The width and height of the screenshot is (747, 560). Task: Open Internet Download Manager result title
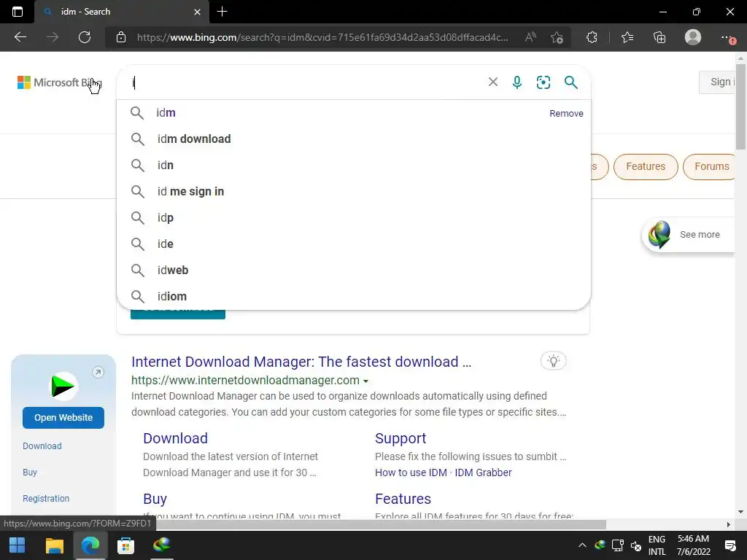tap(301, 362)
